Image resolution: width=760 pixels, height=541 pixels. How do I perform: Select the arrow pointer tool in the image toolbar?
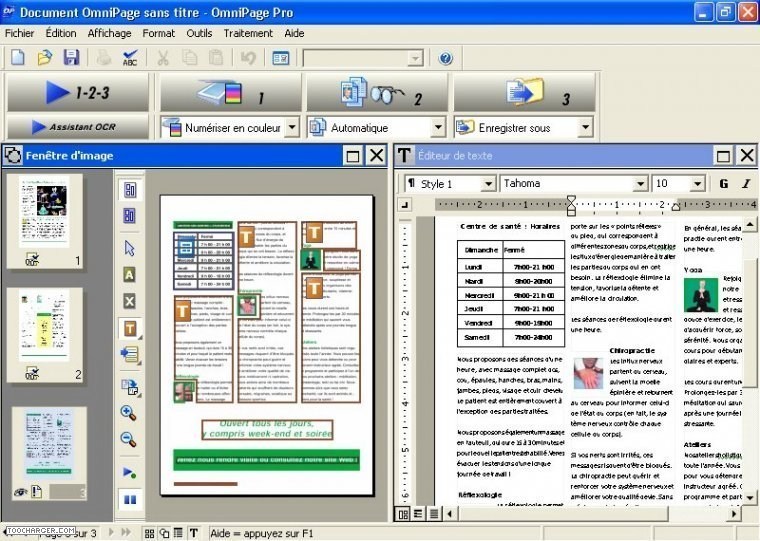click(129, 248)
